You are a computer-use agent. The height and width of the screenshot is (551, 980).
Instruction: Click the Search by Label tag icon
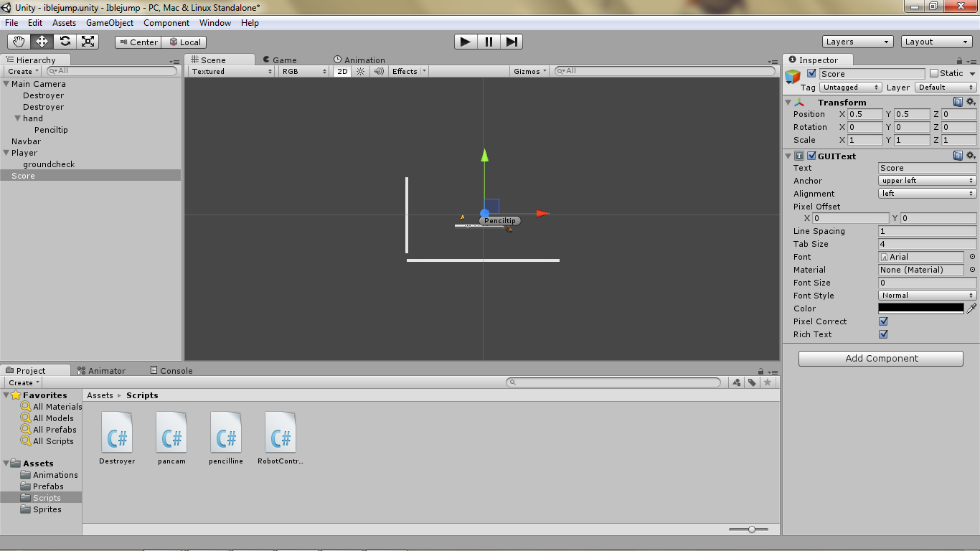click(x=752, y=382)
